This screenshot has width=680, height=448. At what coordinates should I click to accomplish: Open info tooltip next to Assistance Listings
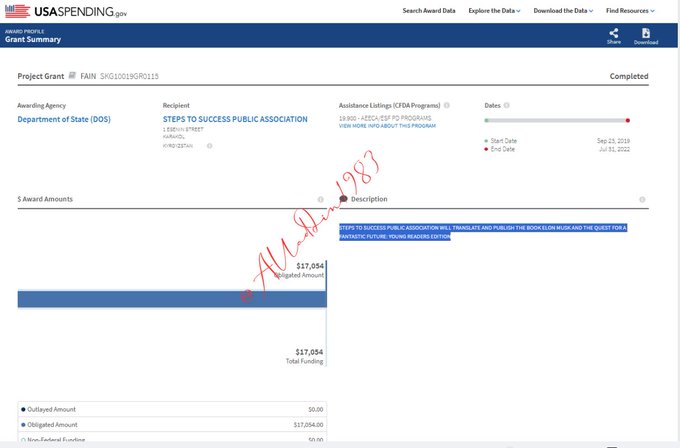[446, 105]
